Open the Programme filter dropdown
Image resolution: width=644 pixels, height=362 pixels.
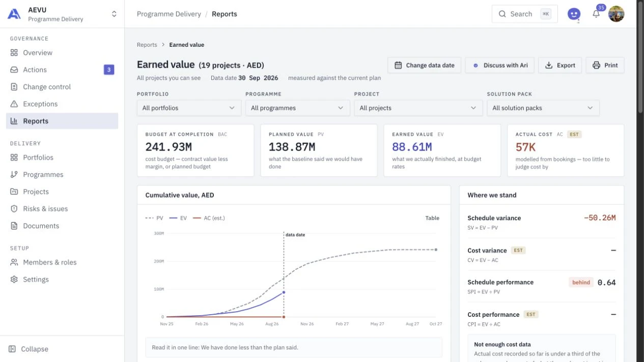298,108
